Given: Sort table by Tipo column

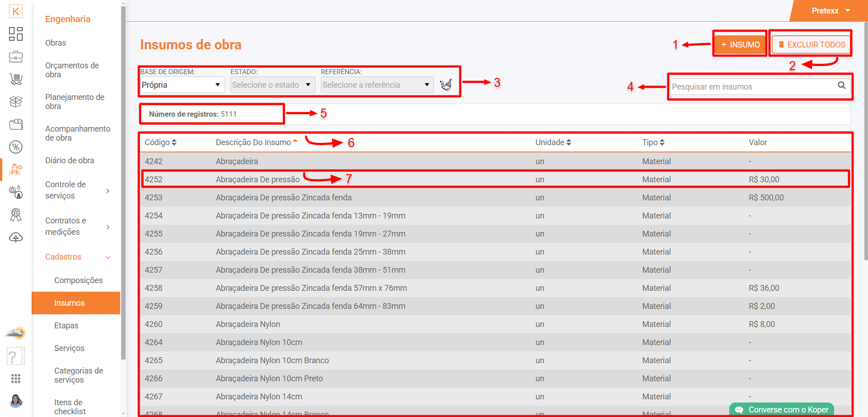Looking at the screenshot, I should click(653, 142).
